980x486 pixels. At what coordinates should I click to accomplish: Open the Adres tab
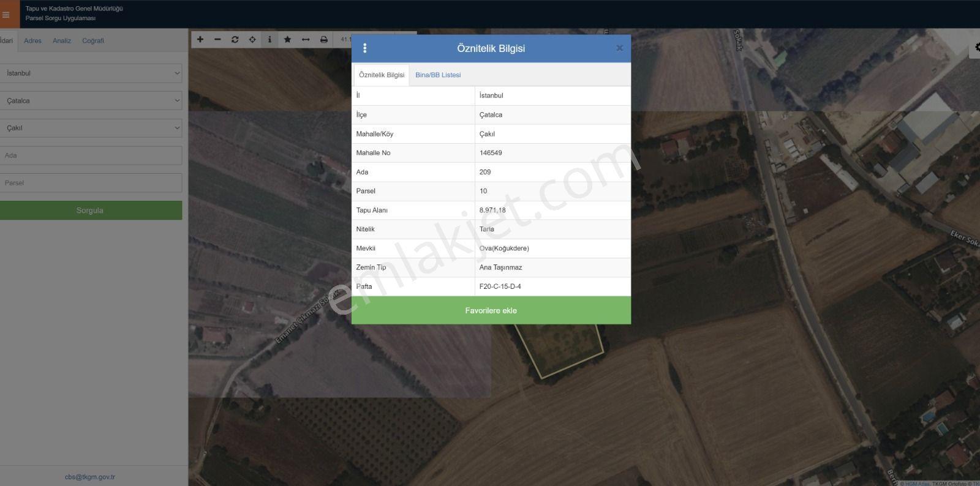(32, 40)
